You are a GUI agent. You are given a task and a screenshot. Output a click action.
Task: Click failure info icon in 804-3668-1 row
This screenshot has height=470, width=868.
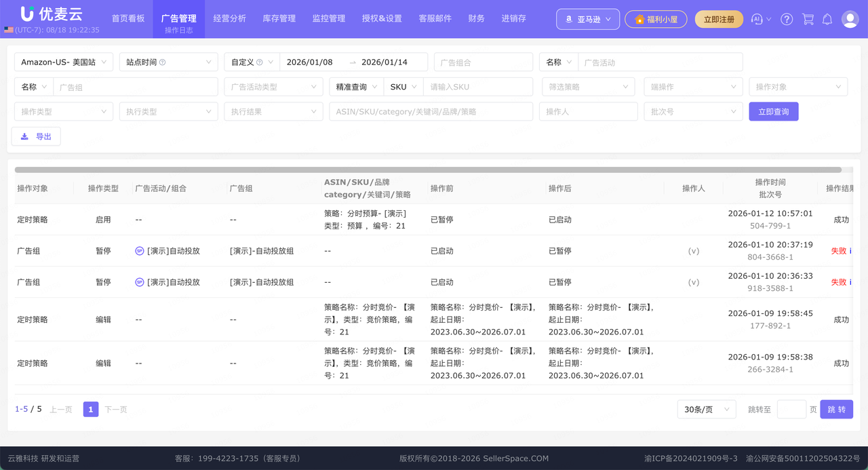coord(850,251)
